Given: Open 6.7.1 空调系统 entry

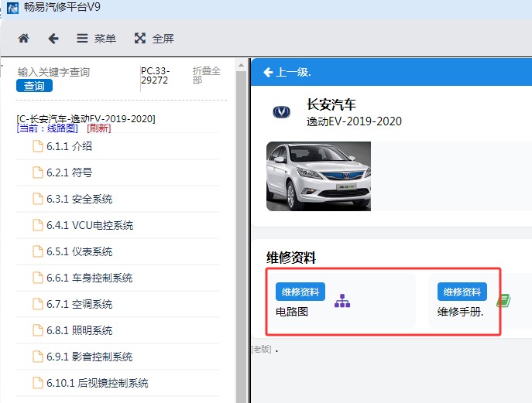Looking at the screenshot, I should (x=118, y=304).
